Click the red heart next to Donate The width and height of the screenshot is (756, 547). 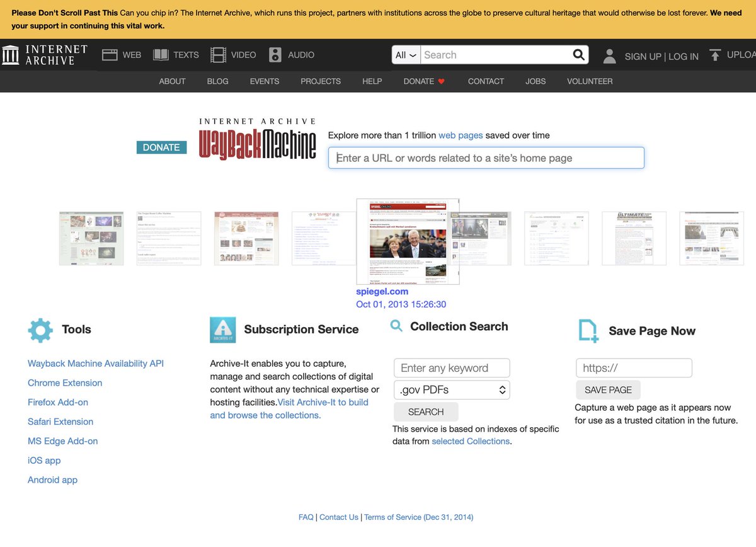442,81
